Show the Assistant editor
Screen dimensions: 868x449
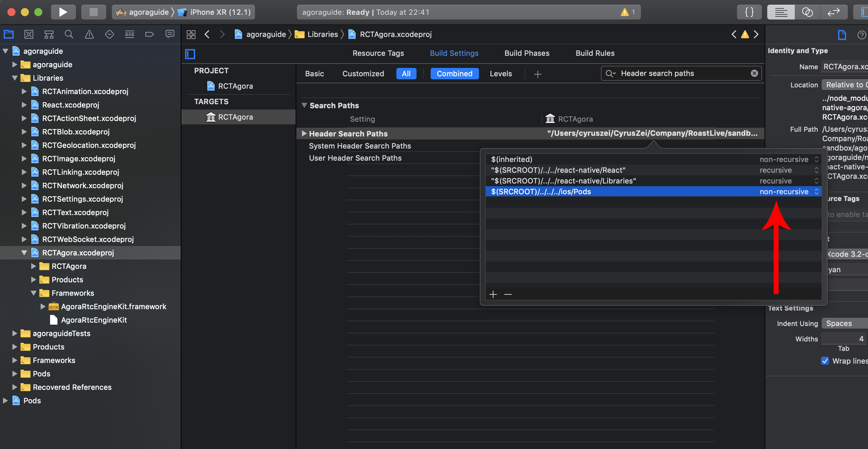point(807,12)
